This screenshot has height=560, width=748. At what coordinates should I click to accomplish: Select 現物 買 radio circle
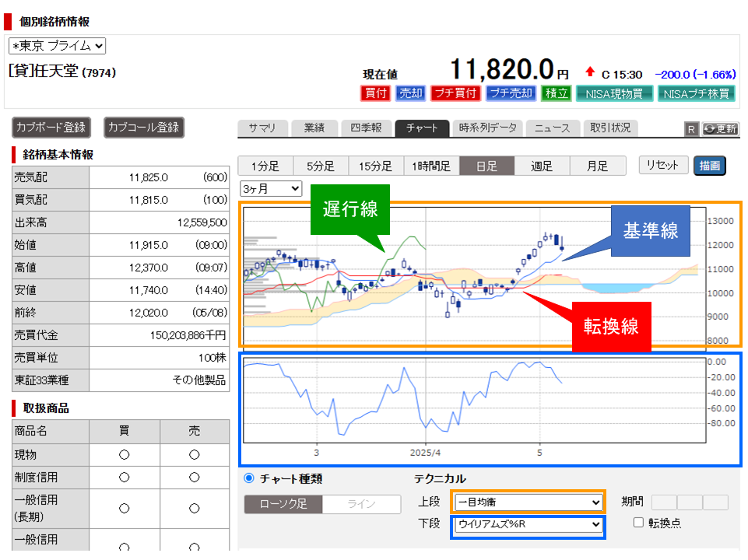point(124,455)
